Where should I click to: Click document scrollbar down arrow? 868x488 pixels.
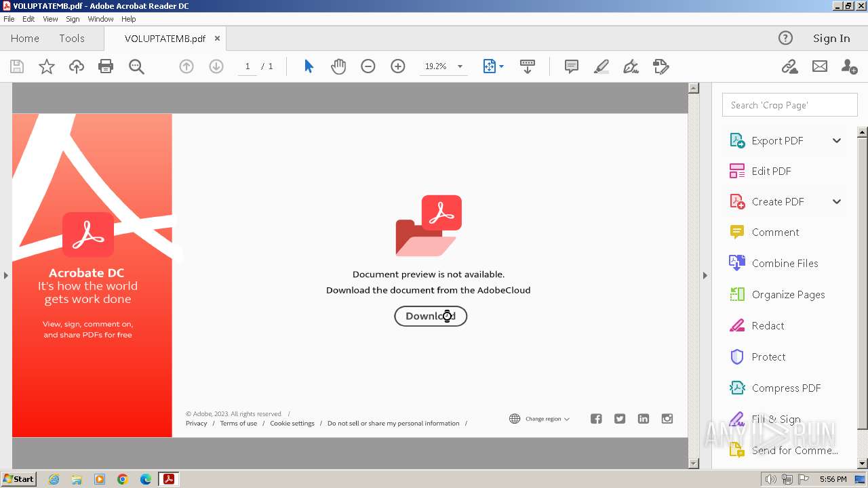[693, 463]
